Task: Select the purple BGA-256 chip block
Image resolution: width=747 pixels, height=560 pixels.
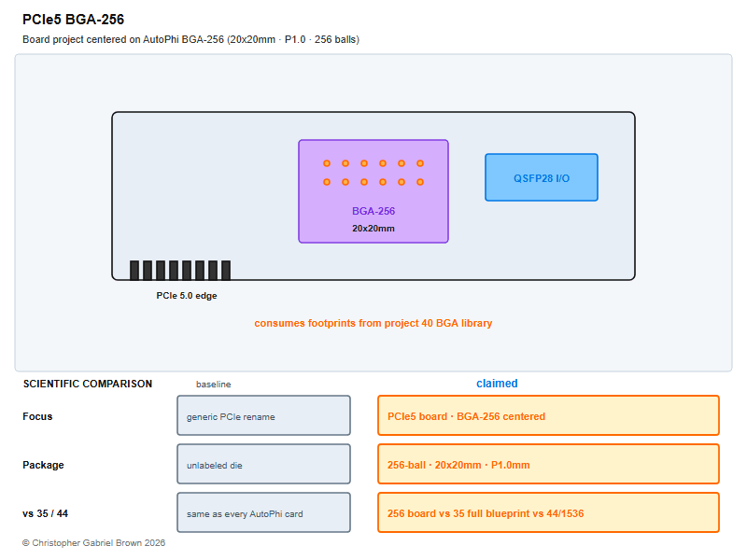Action: tap(373, 191)
